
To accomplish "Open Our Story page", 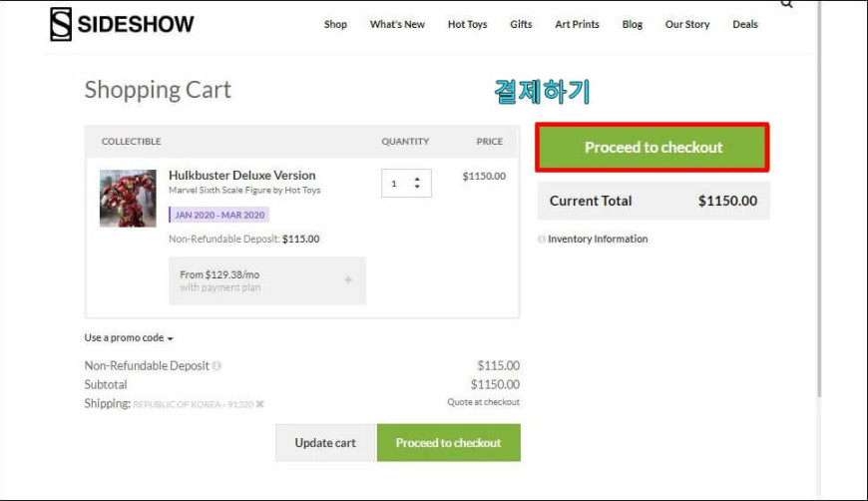I will [687, 24].
